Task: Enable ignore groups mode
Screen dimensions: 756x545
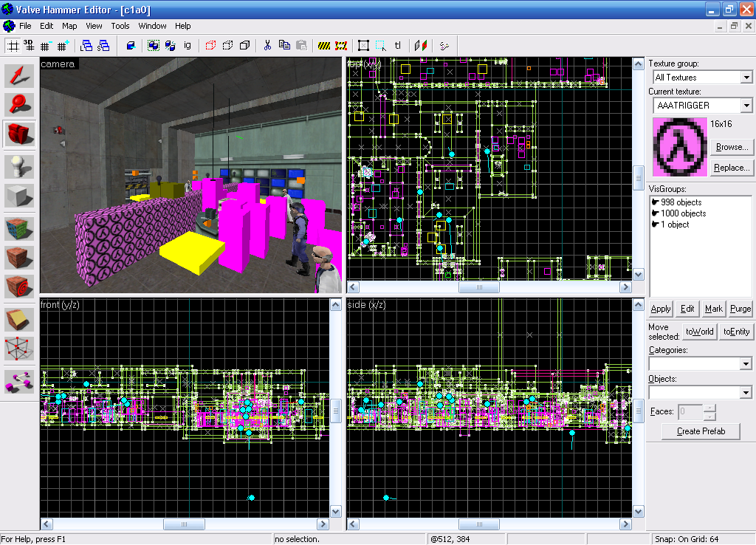Action: tap(188, 46)
